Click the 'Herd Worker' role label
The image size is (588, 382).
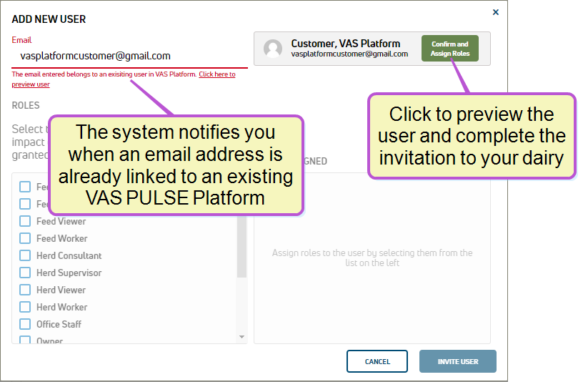point(62,307)
